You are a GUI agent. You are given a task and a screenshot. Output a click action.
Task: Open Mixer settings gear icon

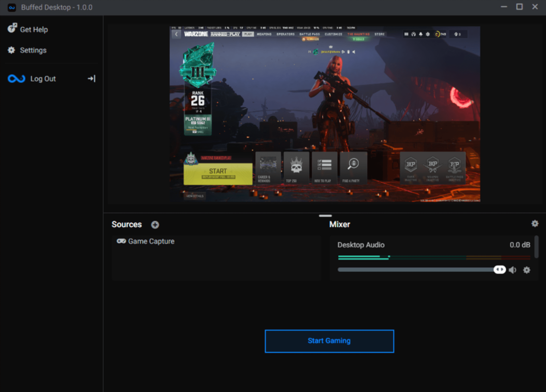[535, 224]
